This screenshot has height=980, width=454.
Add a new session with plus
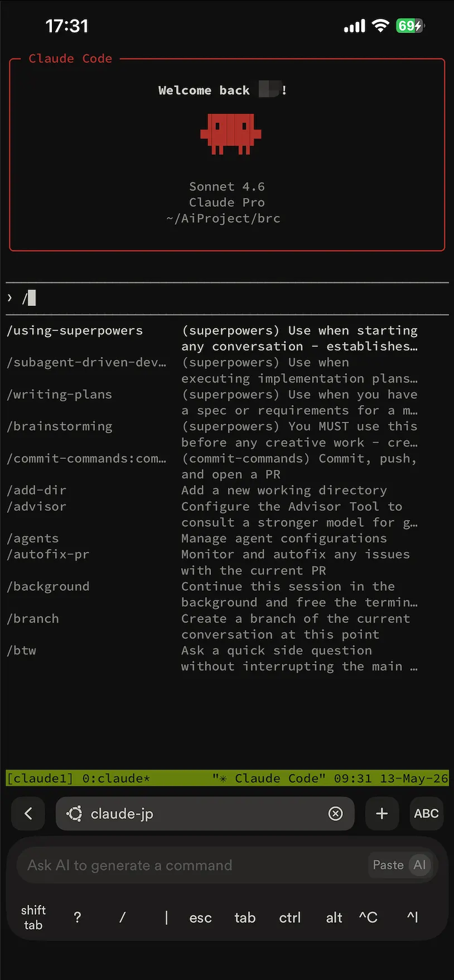pos(382,814)
